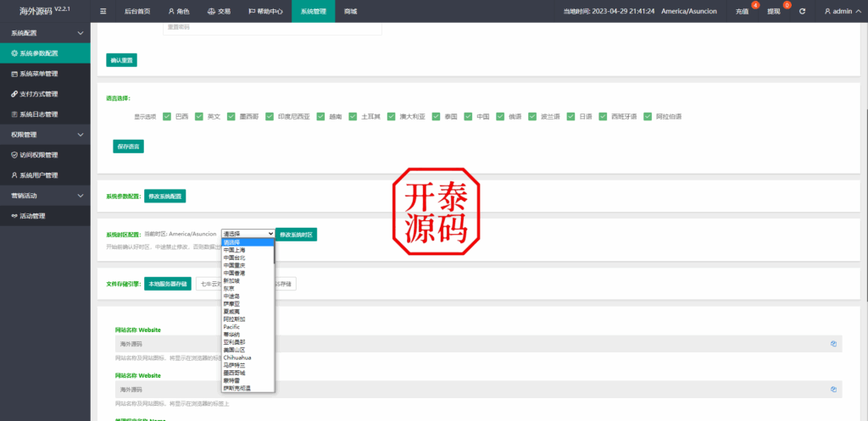Select 本地服务器存储 storage engine
This screenshot has height=421, width=868.
pos(168,284)
